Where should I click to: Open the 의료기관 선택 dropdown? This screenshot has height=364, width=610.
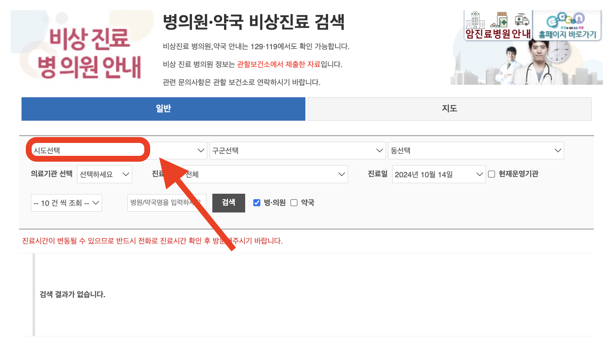point(104,174)
